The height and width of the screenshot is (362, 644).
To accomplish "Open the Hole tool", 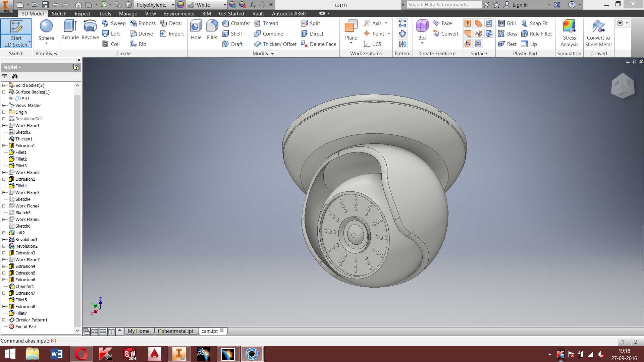I will click(x=196, y=30).
